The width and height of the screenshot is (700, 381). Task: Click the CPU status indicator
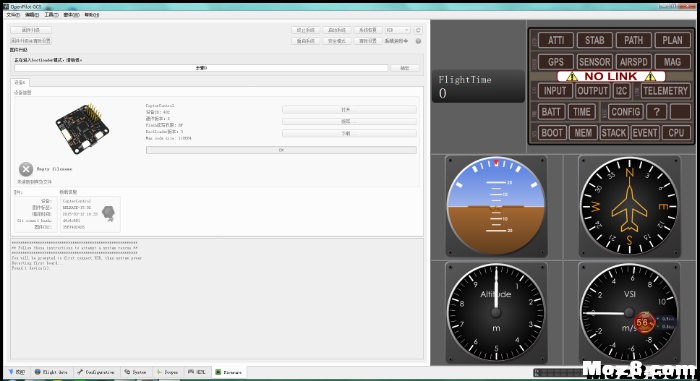pyautogui.click(x=676, y=133)
